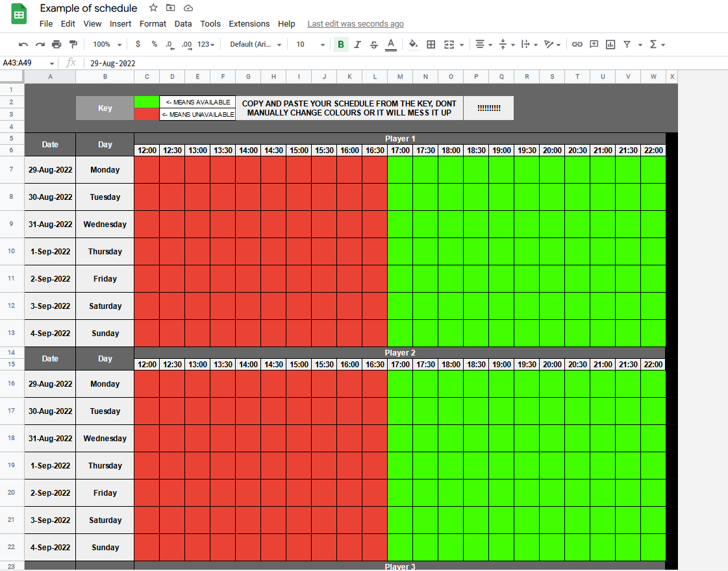Select the paint format roller icon

[73, 45]
